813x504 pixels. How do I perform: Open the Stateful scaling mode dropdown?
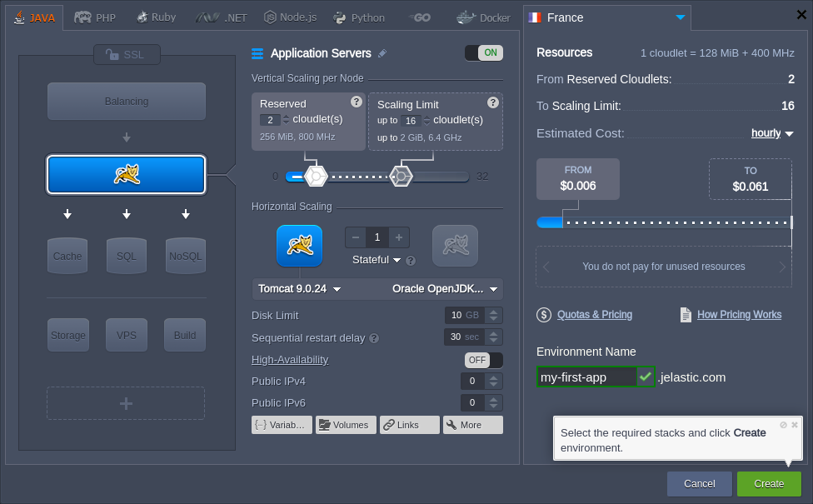point(377,260)
